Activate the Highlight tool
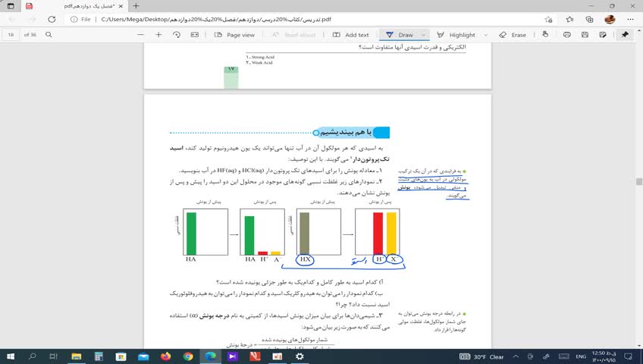Image resolution: width=643 pixels, height=364 pixels. (456, 35)
